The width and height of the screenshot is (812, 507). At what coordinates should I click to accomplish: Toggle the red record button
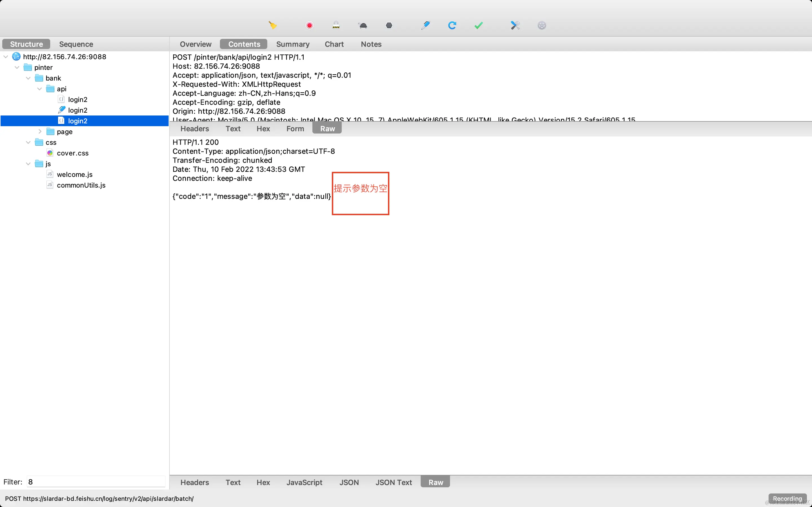pyautogui.click(x=309, y=25)
